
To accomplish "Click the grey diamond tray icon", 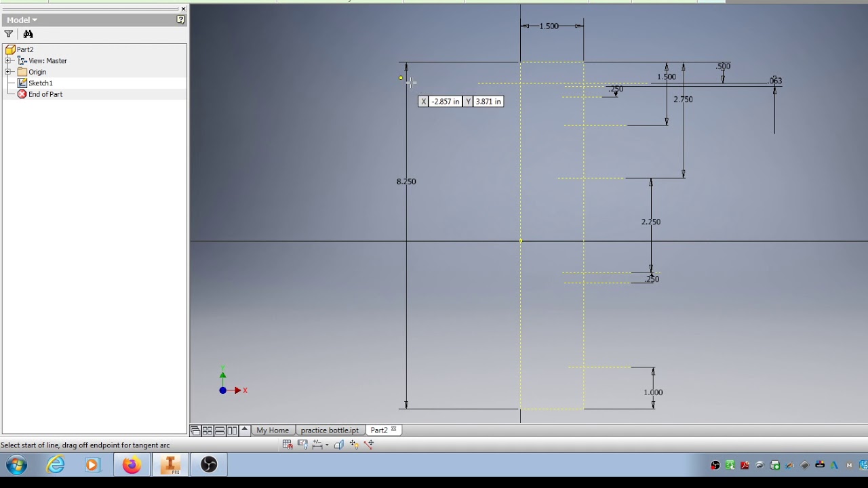I will pyautogui.click(x=805, y=465).
